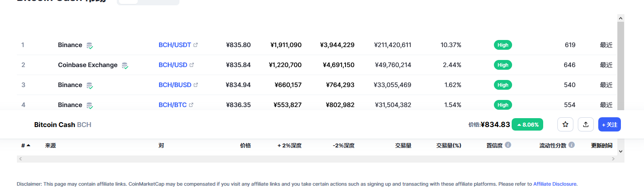Click the info icon beside 置信度 header
This screenshot has width=644, height=191.
(x=508, y=145)
